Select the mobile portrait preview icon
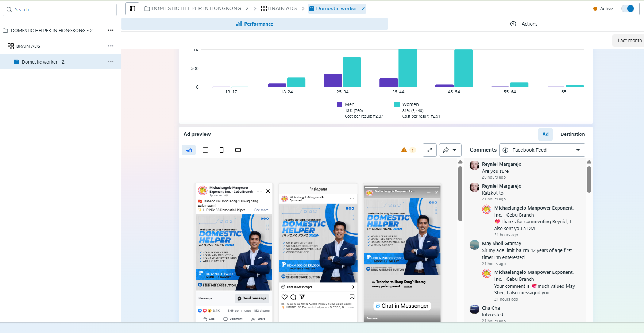 (221, 150)
